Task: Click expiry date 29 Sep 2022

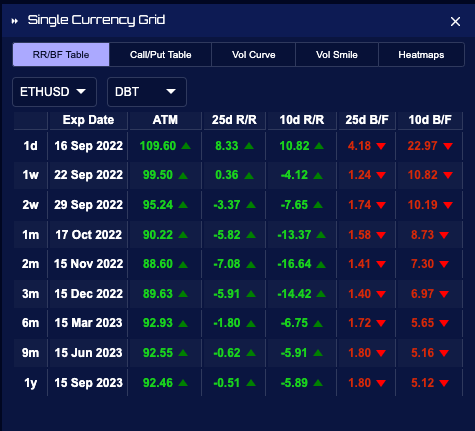Action: (x=88, y=205)
